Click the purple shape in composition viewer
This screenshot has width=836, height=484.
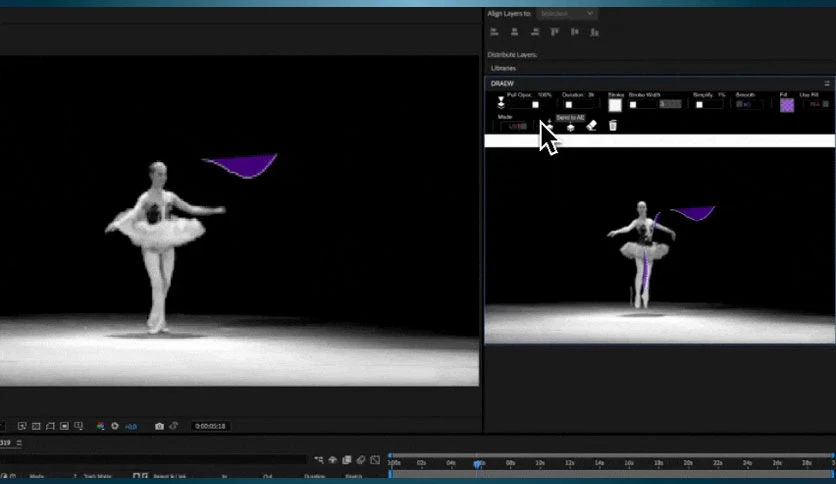coord(243,165)
